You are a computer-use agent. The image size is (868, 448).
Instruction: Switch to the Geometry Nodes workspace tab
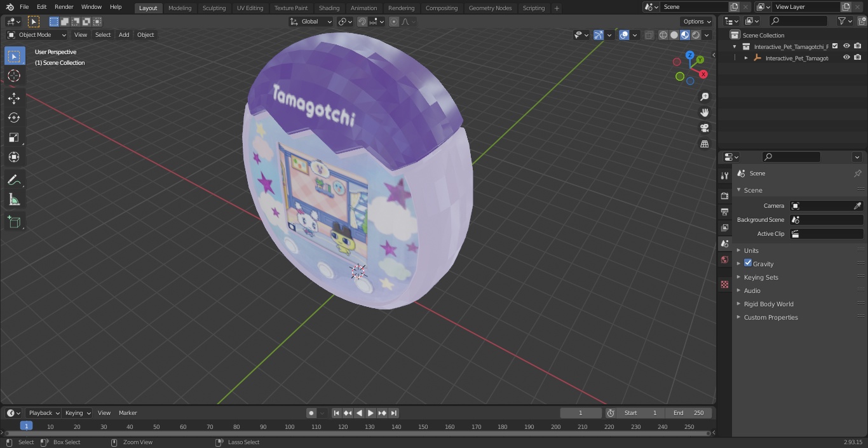[490, 8]
